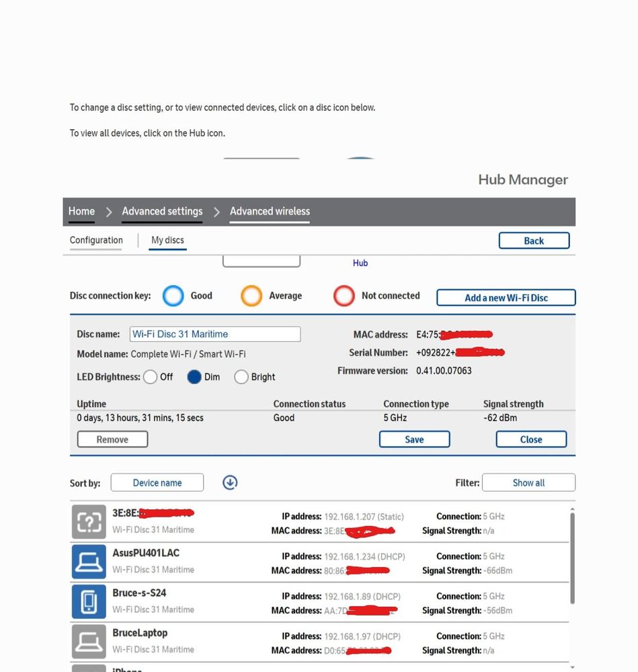638x672 pixels.
Task: Set LED Brightness to Bright
Action: coord(241,377)
